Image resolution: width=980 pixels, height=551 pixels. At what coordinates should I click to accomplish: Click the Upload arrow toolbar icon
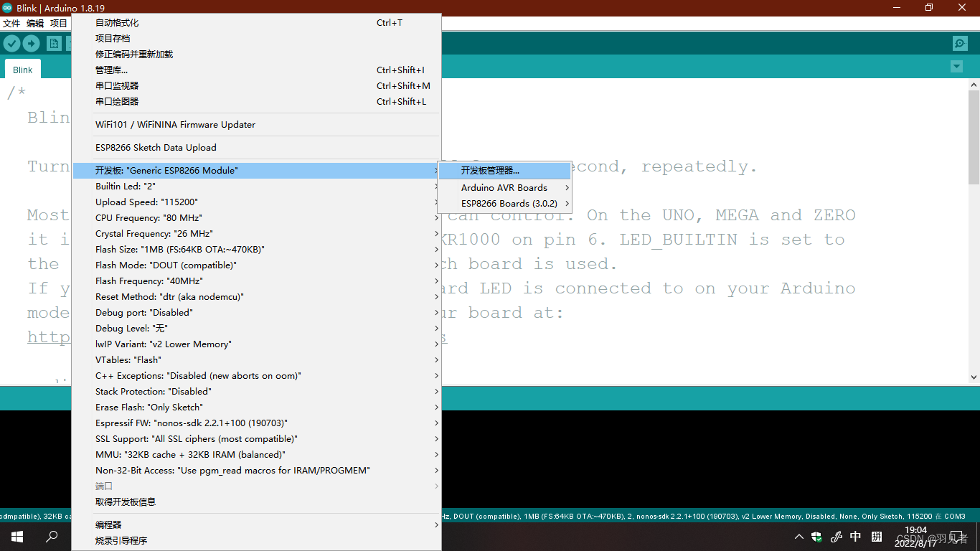(x=32, y=44)
